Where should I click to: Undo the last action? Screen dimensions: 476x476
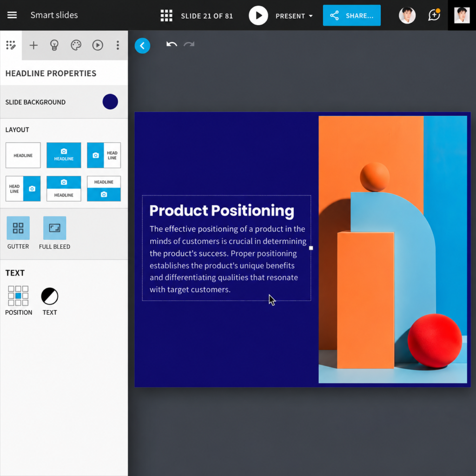[x=172, y=44]
